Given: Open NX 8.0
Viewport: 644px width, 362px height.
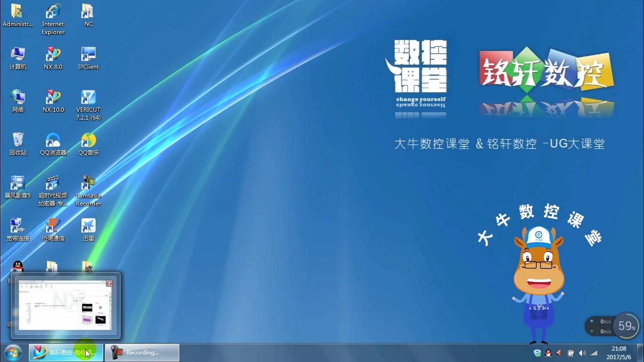Looking at the screenshot, I should (53, 53).
